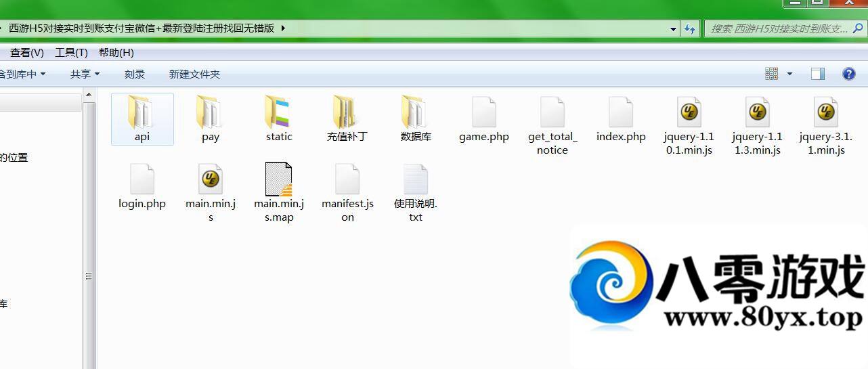Click the 新建文件夹 button
The width and height of the screenshot is (868, 369).
click(x=194, y=74)
